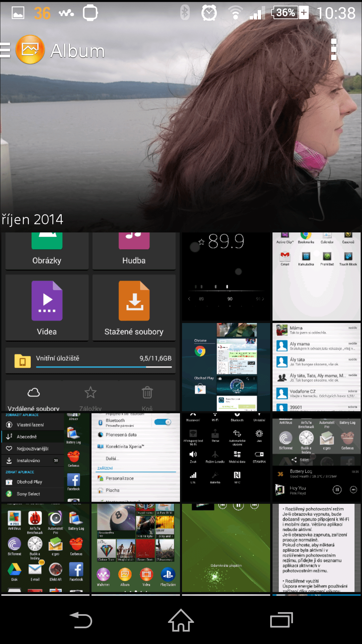
Task: Tap the picture notification icon in status bar
Action: click(x=18, y=13)
